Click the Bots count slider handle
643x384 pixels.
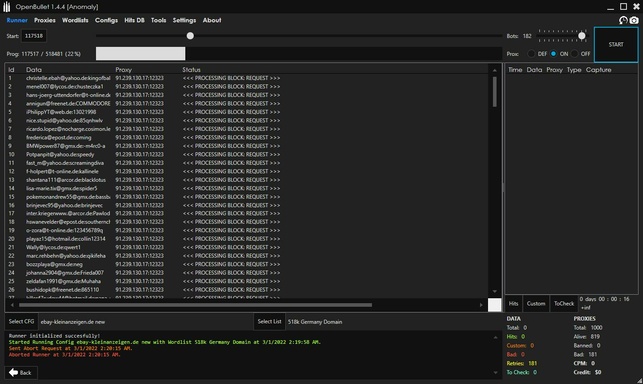pos(581,36)
